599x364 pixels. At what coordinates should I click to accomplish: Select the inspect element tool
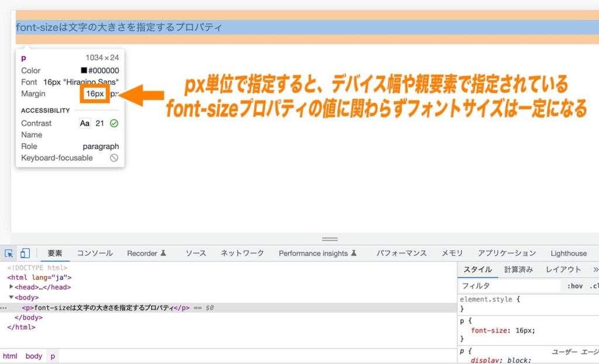tap(8, 253)
